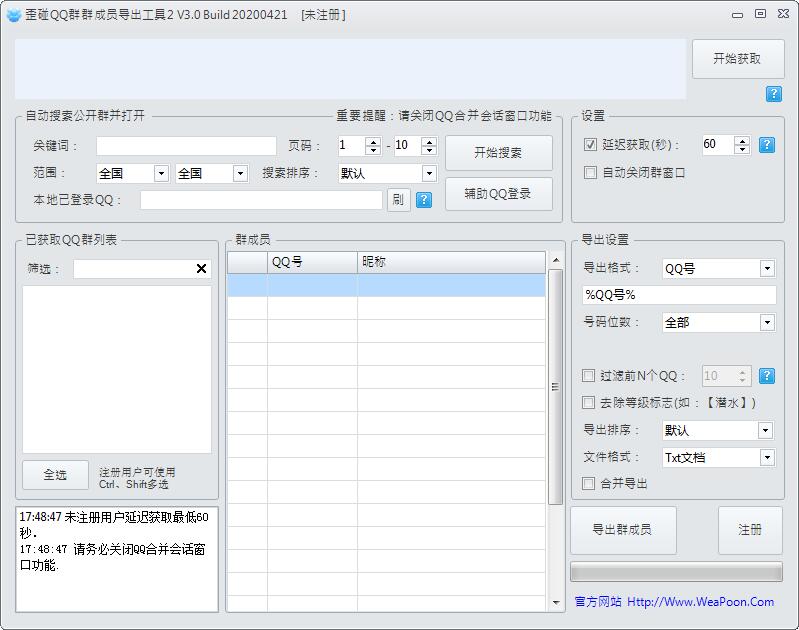Image resolution: width=799 pixels, height=630 pixels.
Task: Click the member list scrollbar down arrow
Action: (x=556, y=603)
